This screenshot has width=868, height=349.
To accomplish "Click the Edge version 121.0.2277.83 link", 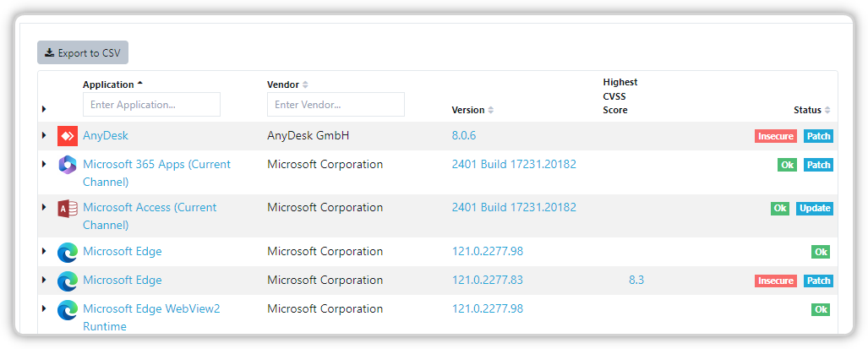I will pyautogui.click(x=487, y=280).
